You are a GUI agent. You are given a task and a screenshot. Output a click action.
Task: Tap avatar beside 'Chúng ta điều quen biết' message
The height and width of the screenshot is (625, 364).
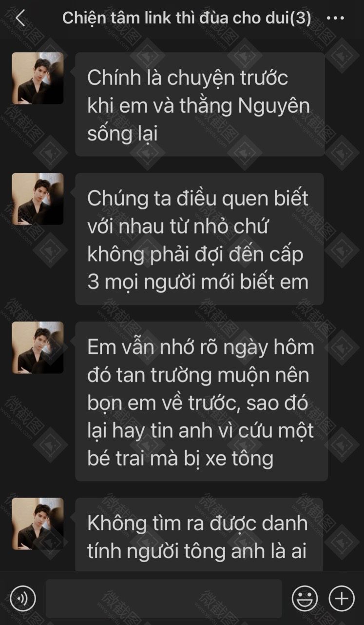click(38, 199)
